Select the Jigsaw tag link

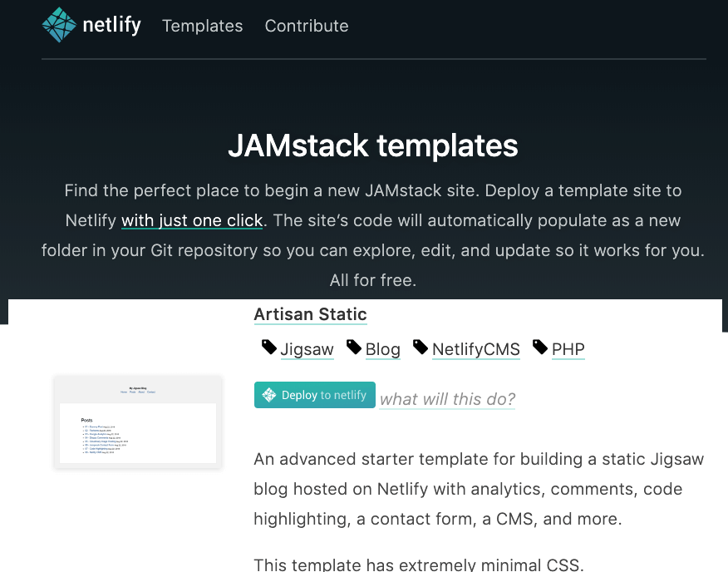[307, 349]
